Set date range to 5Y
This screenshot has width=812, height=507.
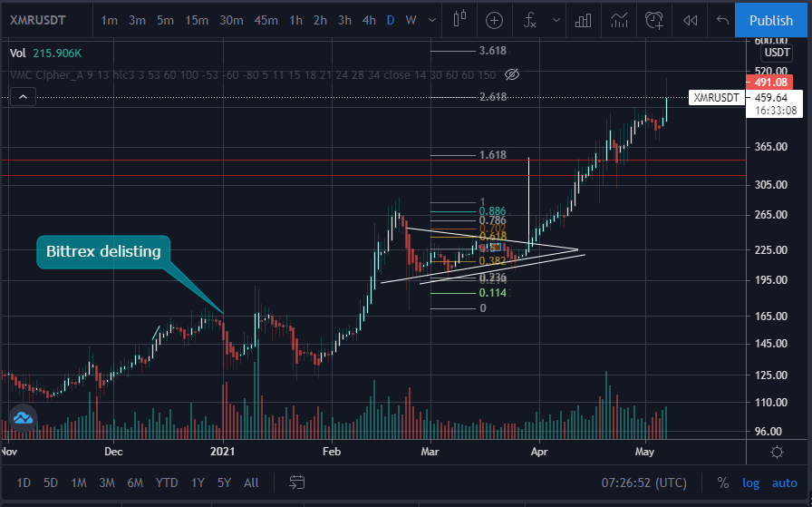point(224,483)
